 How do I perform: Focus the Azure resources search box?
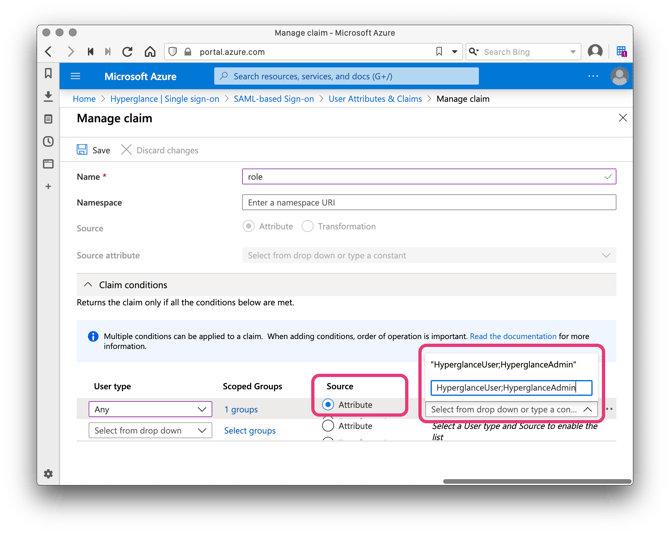pos(346,76)
